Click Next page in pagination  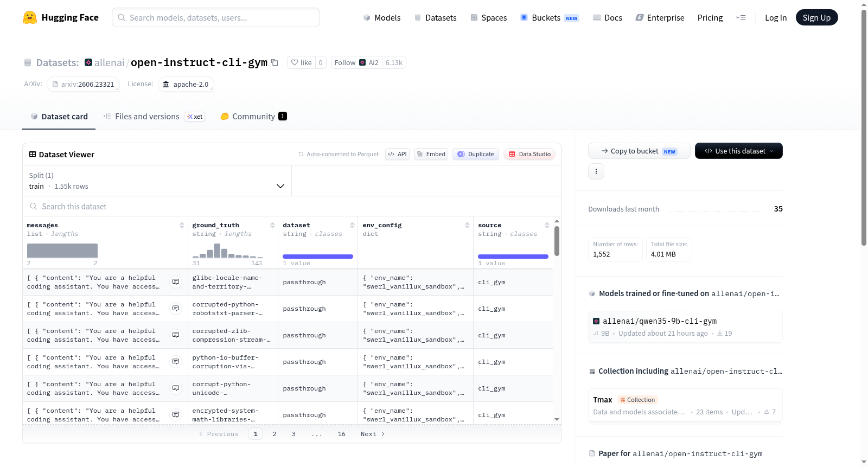(x=373, y=434)
